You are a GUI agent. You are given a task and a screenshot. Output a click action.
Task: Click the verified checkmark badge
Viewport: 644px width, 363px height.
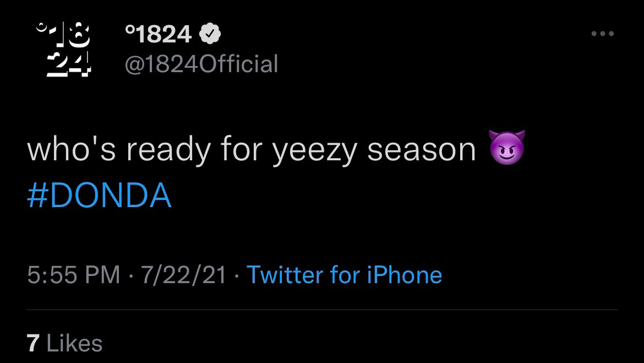click(210, 35)
